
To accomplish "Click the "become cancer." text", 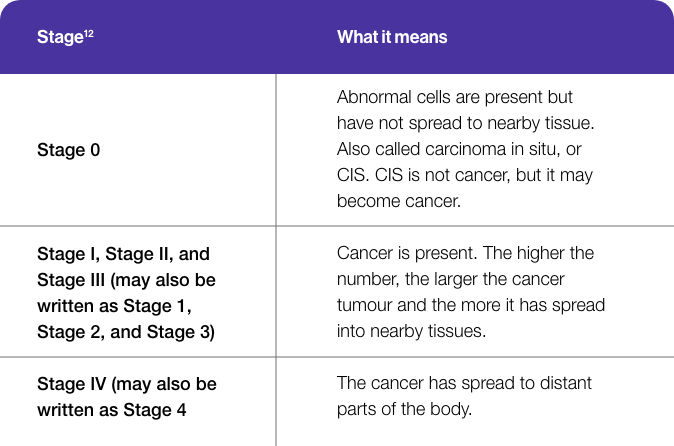I will point(399,200).
